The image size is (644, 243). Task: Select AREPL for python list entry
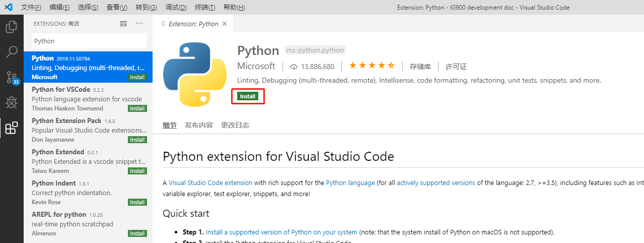(x=88, y=224)
